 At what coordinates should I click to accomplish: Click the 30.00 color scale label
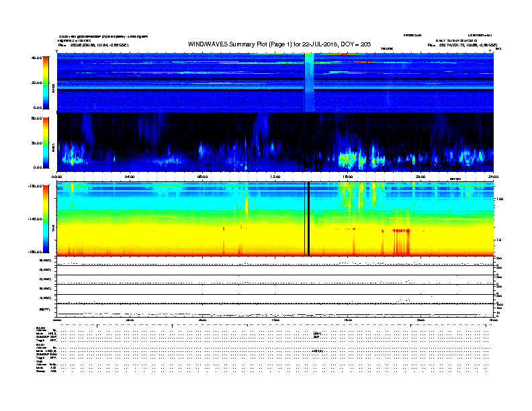[x=36, y=143]
